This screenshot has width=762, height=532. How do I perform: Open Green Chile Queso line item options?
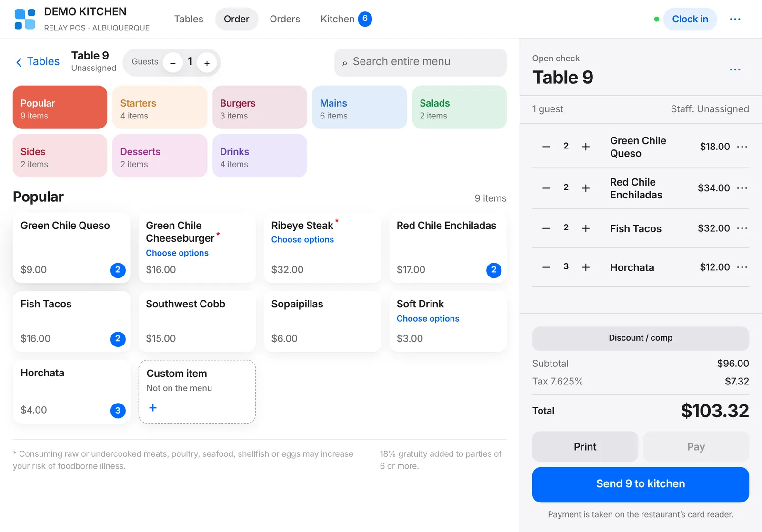(x=742, y=147)
